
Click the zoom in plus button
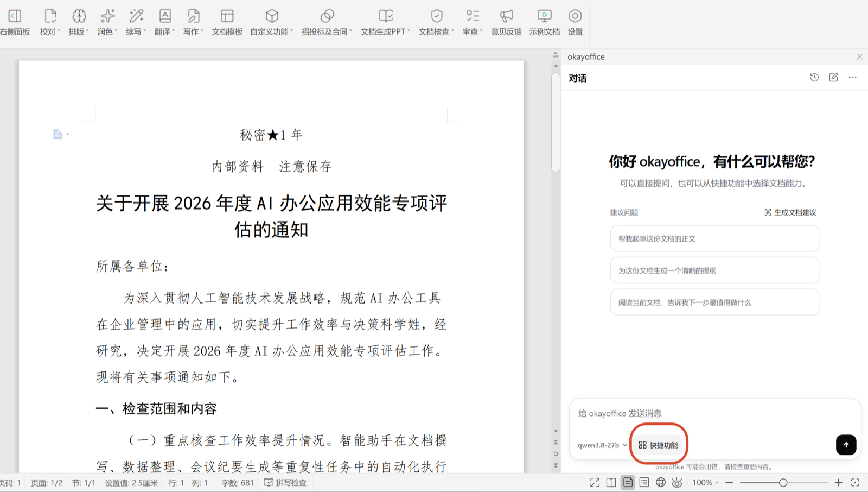839,483
